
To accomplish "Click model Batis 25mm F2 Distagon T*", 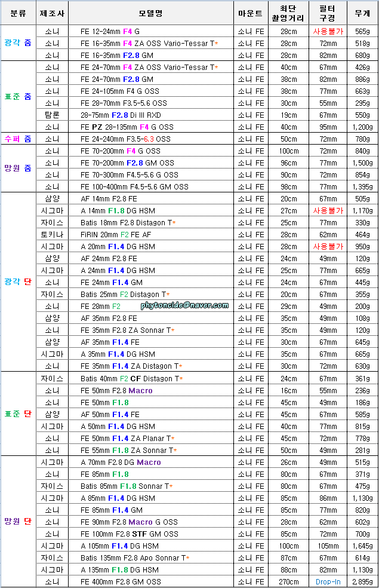I will tap(125, 295).
